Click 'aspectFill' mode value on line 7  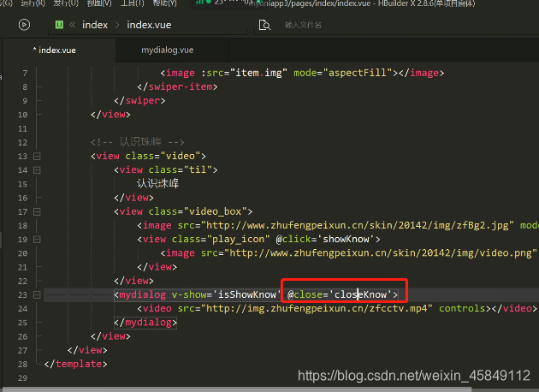pyautogui.click(x=357, y=73)
